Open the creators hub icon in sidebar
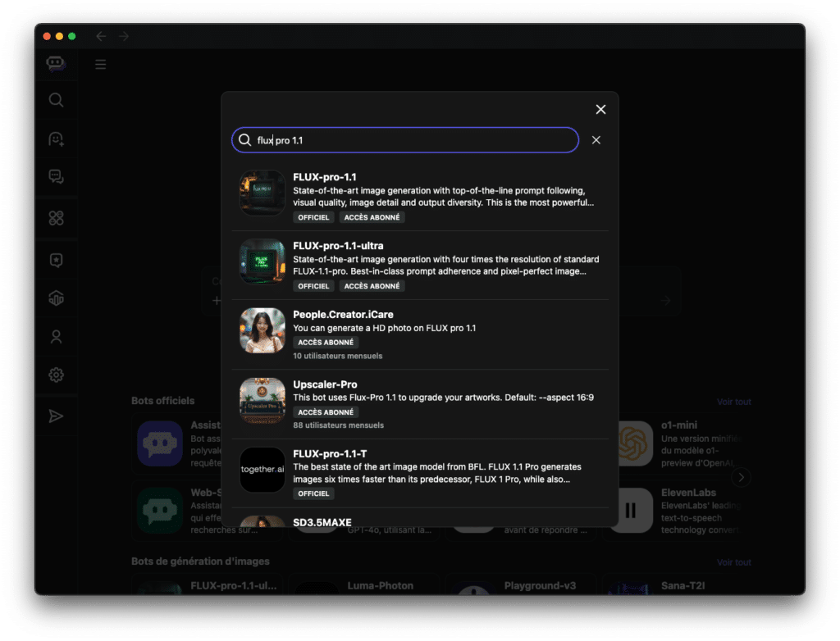 tap(57, 298)
